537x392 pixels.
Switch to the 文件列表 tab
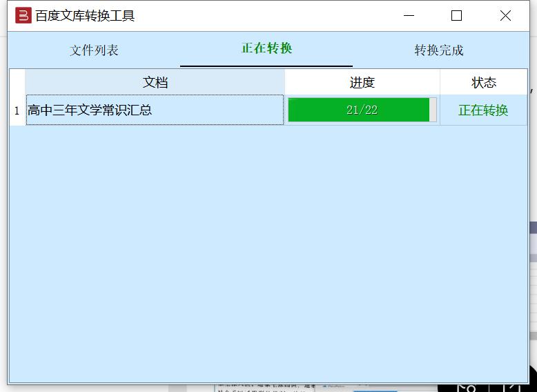[94, 50]
